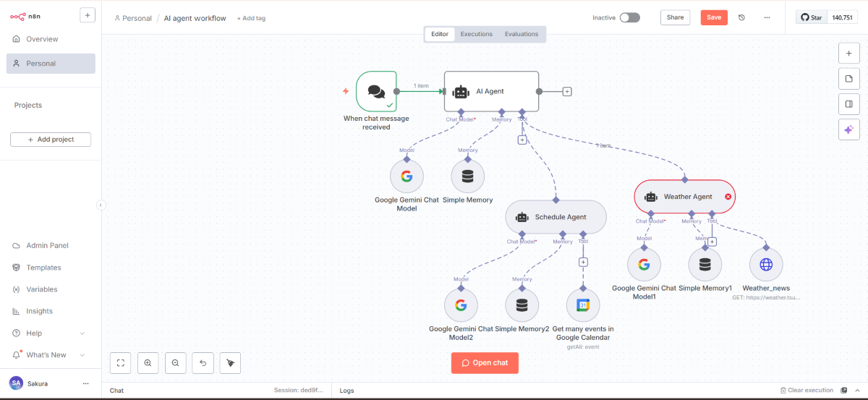The height and width of the screenshot is (400, 868).
Task: Click the zoom in canvas icon
Action: pyautogui.click(x=148, y=362)
